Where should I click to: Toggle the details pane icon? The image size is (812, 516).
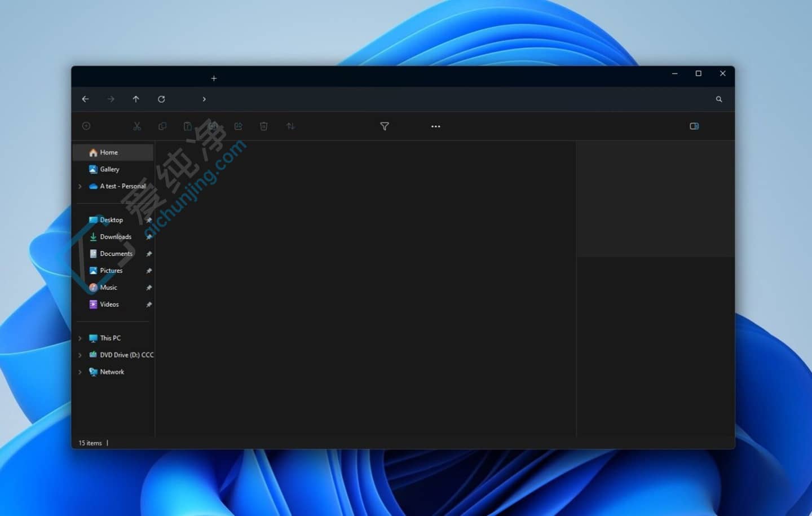tap(694, 126)
